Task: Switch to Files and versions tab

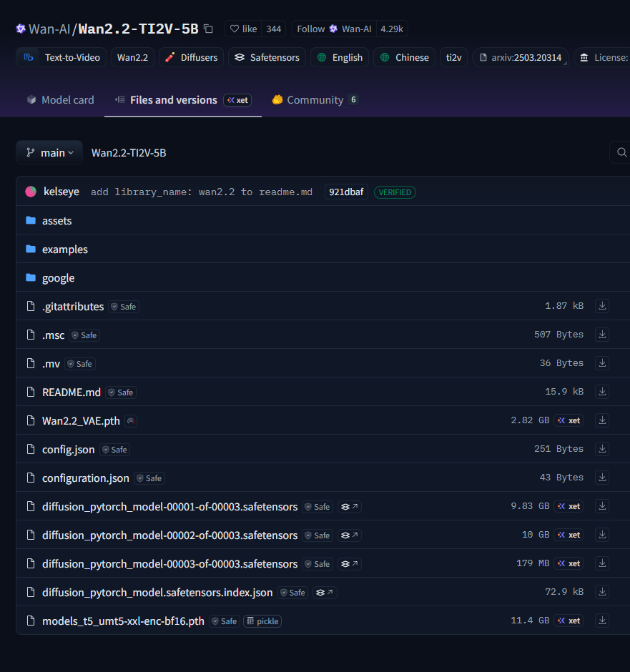Action: [174, 100]
